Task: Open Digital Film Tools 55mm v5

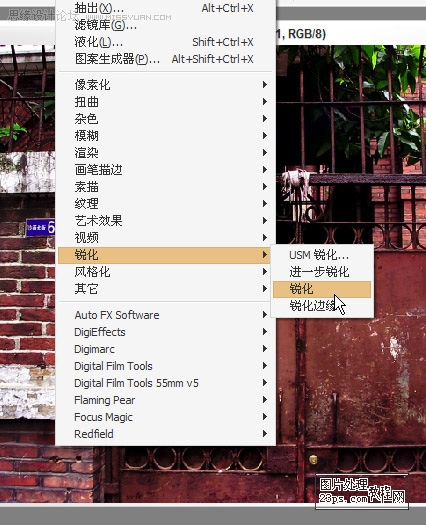Action: point(166,383)
